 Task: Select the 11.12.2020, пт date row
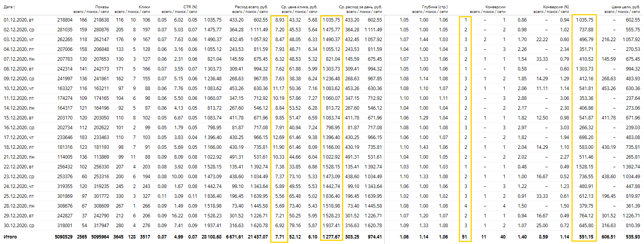(x=19, y=98)
